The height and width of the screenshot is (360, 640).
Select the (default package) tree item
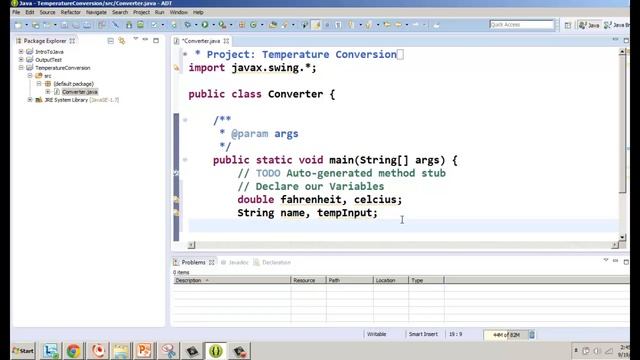[x=73, y=84]
